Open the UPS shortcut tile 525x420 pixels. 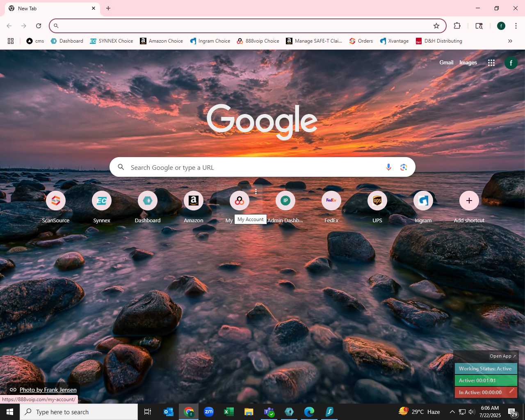point(377,207)
